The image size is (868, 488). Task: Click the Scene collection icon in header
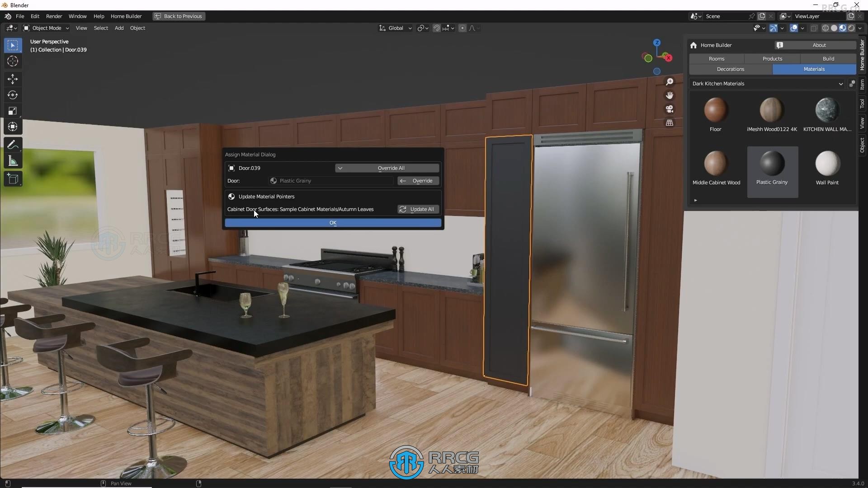(694, 16)
